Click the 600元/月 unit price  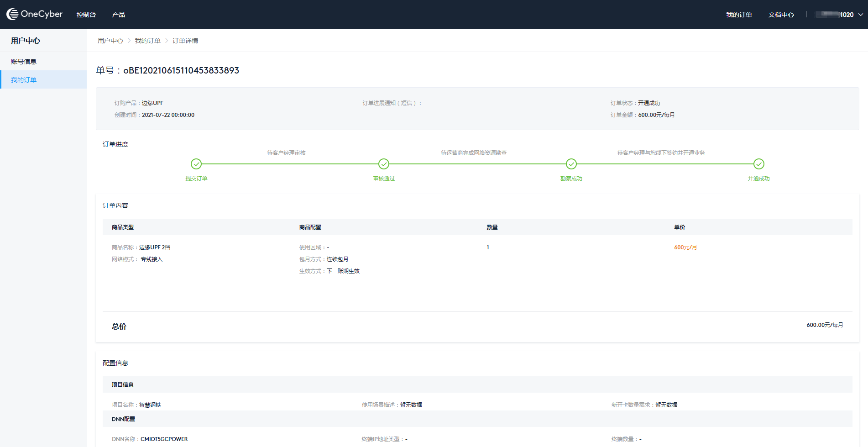pos(685,247)
